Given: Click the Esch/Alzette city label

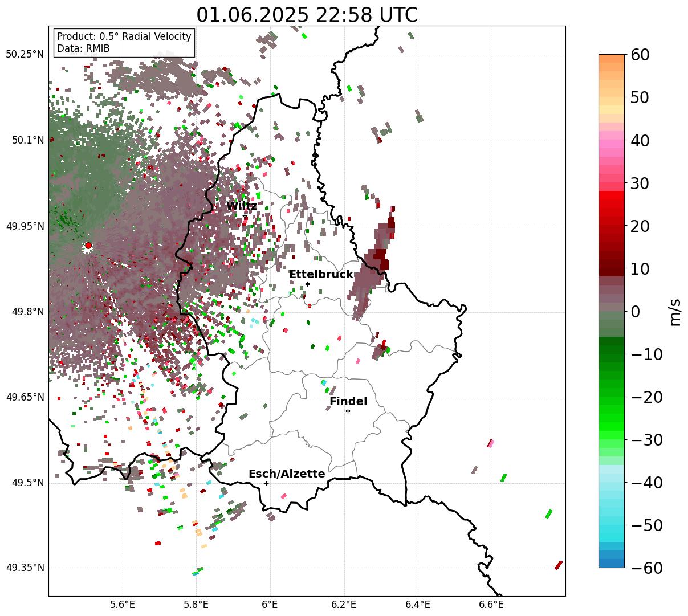Looking at the screenshot, I should pos(287,474).
